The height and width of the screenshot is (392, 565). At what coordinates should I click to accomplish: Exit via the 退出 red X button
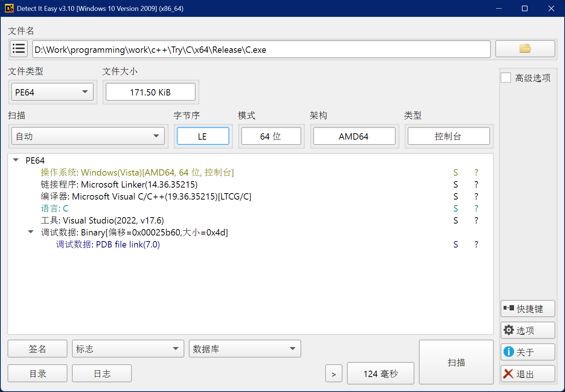point(528,374)
